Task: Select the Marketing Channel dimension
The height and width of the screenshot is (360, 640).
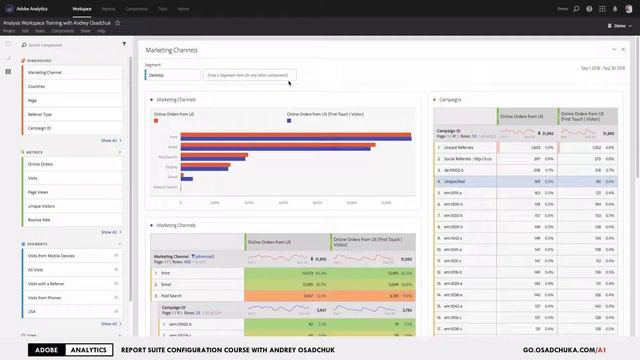Action: 72,72
